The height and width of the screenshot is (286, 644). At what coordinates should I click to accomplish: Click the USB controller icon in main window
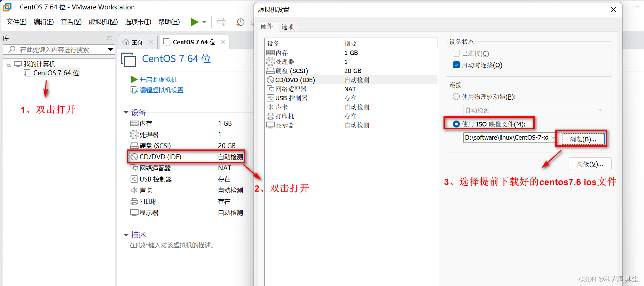134,179
